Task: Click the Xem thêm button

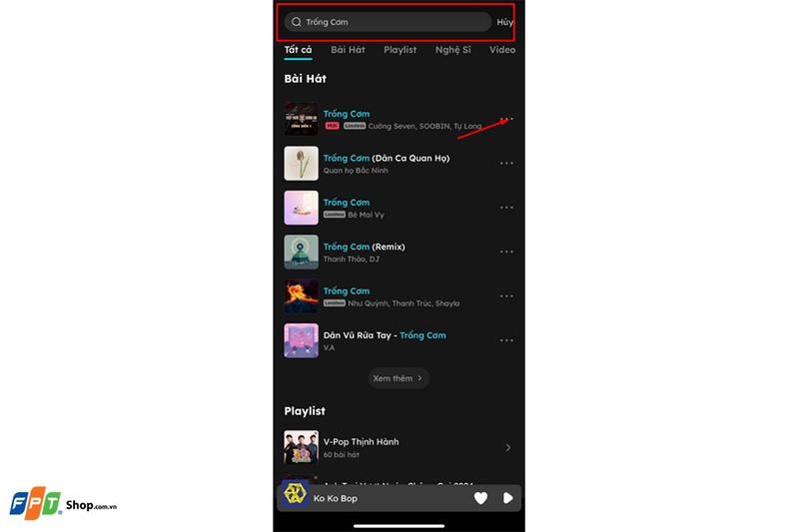Action: [x=399, y=378]
